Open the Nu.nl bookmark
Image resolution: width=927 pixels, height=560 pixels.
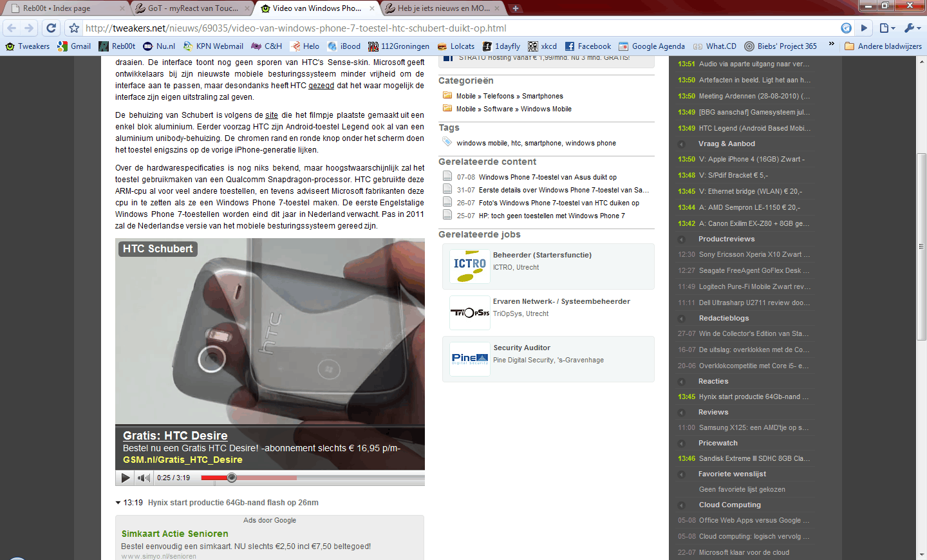pyautogui.click(x=159, y=46)
